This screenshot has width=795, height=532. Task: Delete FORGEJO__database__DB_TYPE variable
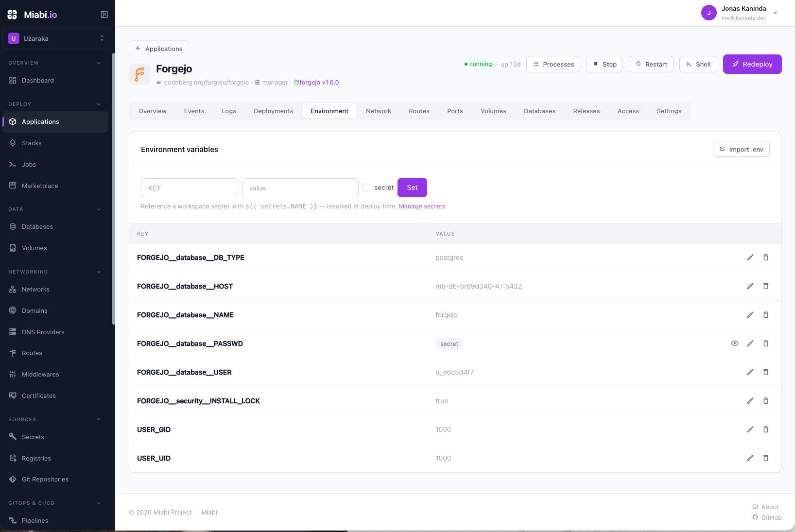[x=766, y=257]
